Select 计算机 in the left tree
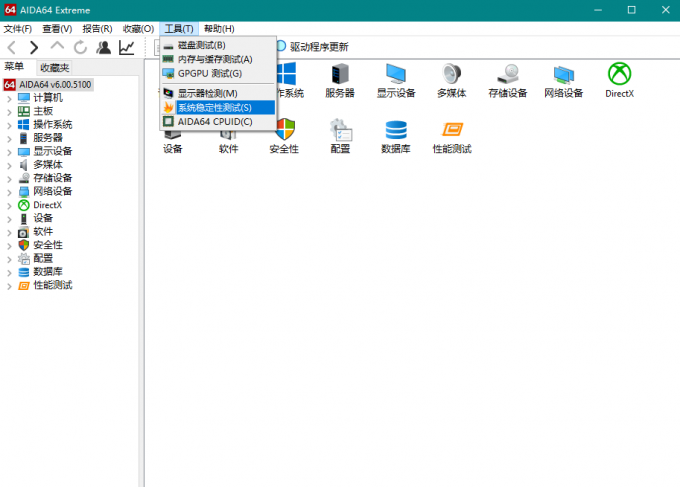Image resolution: width=680 pixels, height=487 pixels. pos(48,98)
